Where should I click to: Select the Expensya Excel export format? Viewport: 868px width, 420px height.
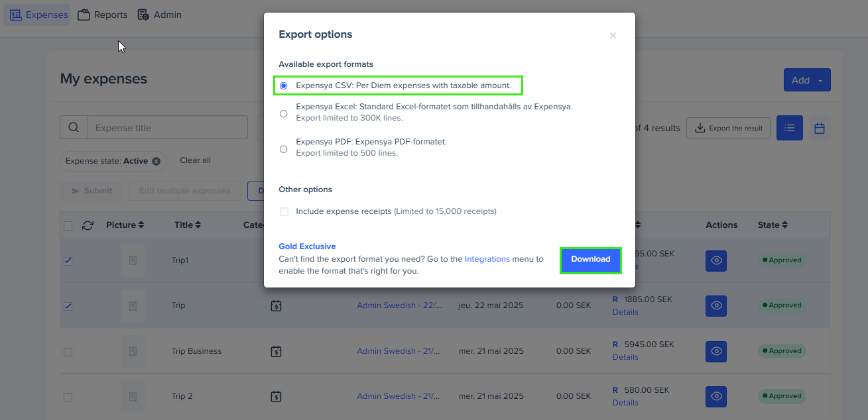pos(284,114)
